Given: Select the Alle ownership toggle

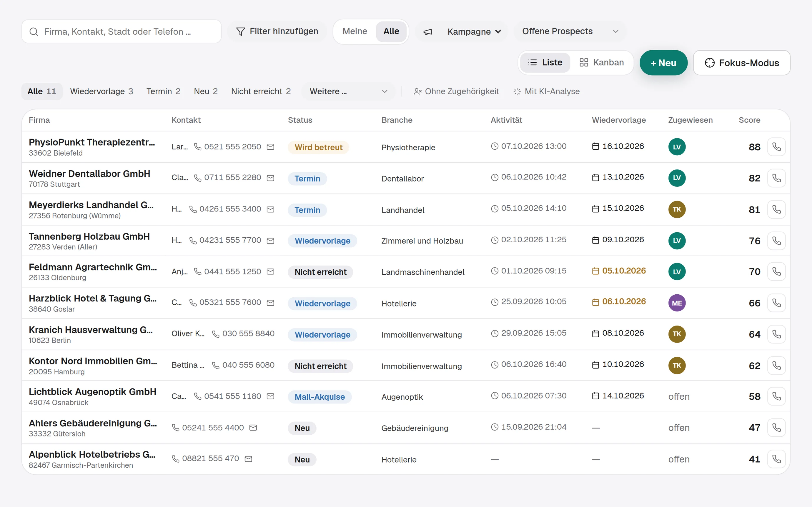Looking at the screenshot, I should pyautogui.click(x=391, y=31).
